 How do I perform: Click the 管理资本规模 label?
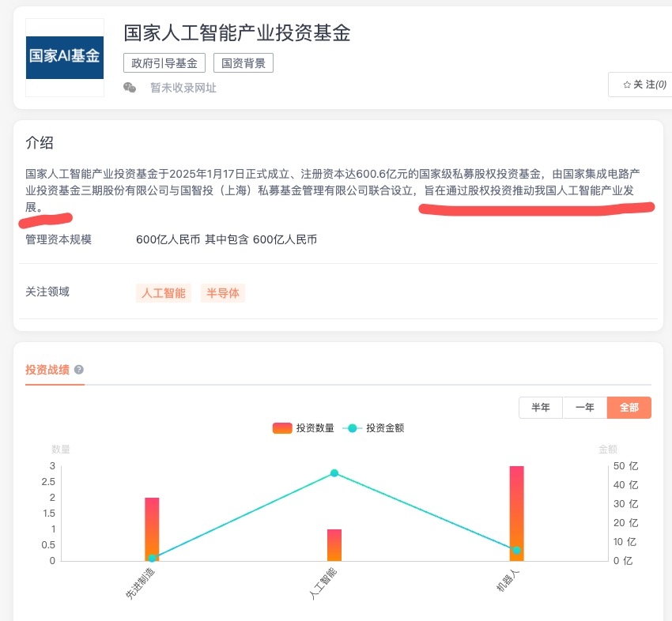(59, 239)
